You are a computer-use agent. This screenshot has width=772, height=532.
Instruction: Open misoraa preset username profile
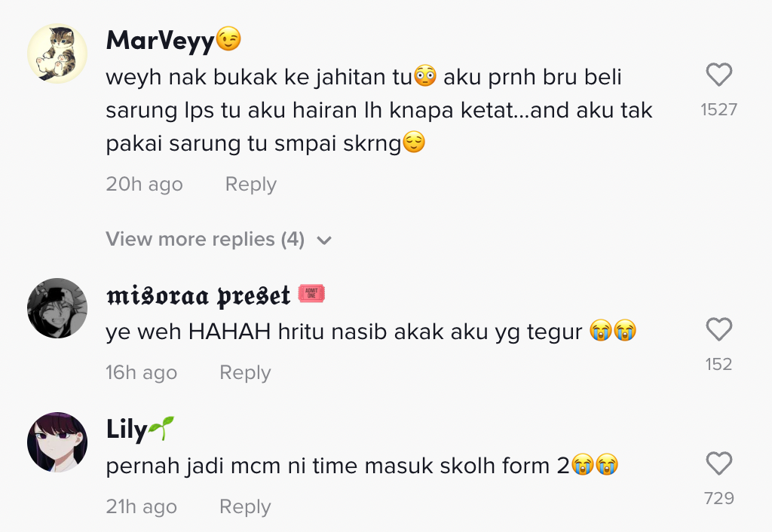(x=198, y=295)
